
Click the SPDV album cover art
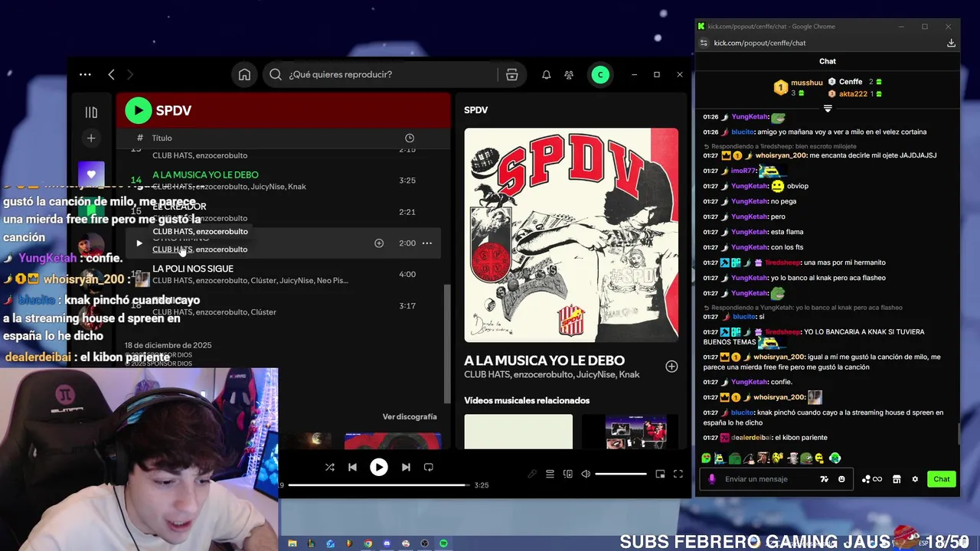[571, 235]
